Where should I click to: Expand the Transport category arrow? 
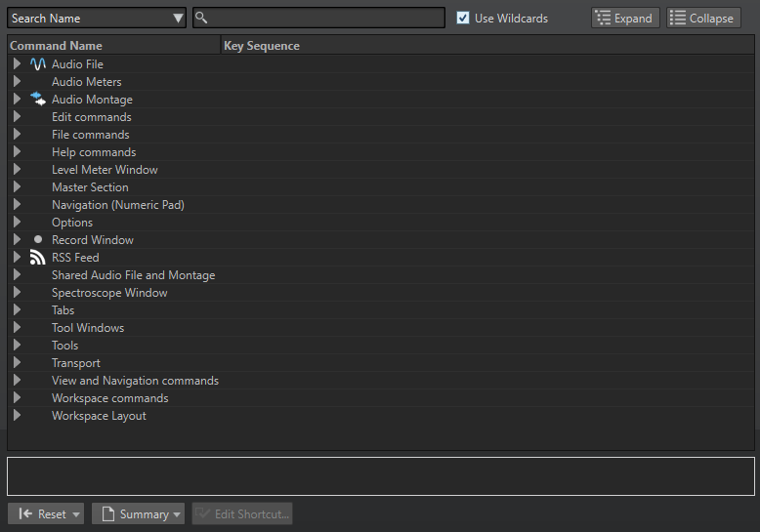point(17,363)
